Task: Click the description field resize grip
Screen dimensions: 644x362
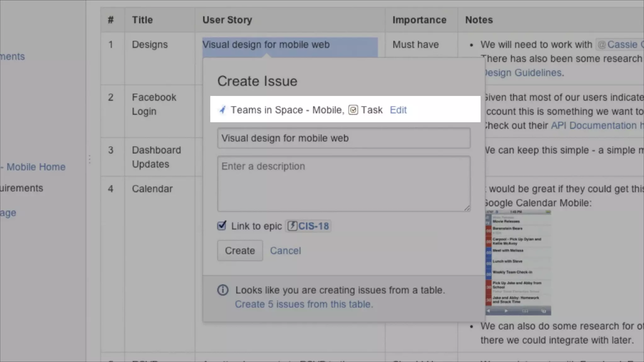Action: tap(467, 208)
